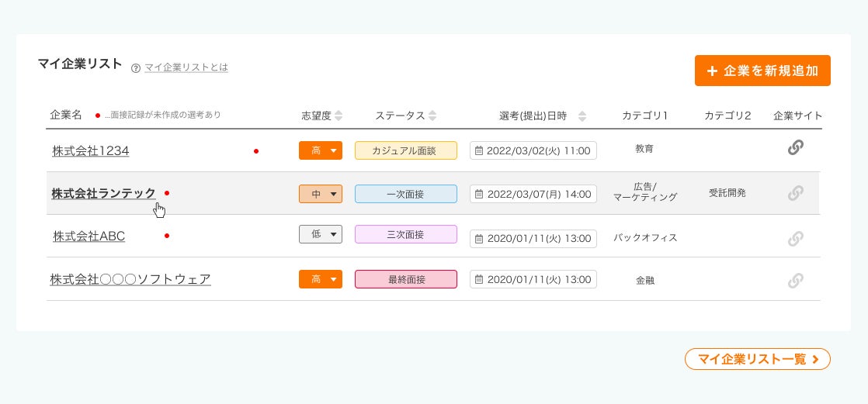Open the 高 priority dropdown for 株式会社○○○ソフトウェア
Screen dimensions: 868x404
click(x=321, y=279)
